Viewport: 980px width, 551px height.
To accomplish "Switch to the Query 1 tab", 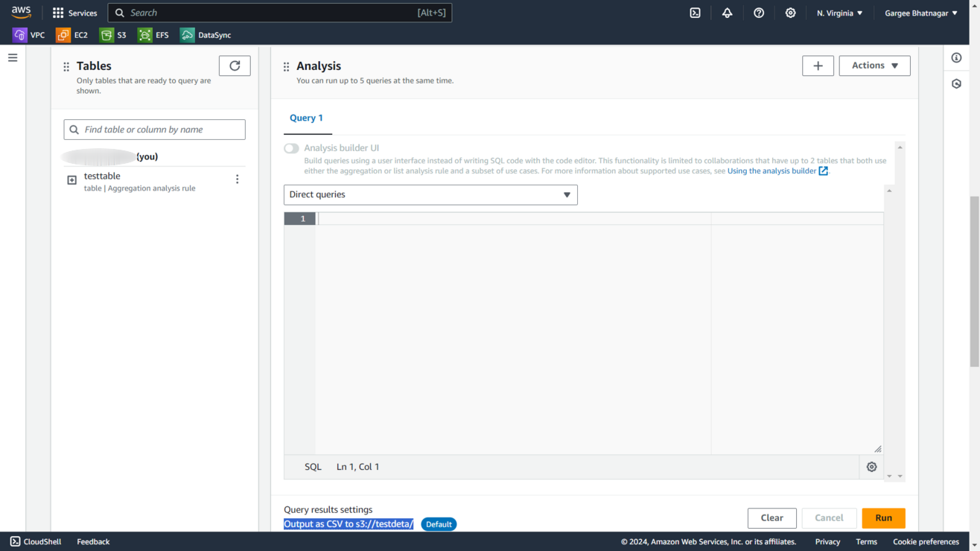I will [306, 118].
